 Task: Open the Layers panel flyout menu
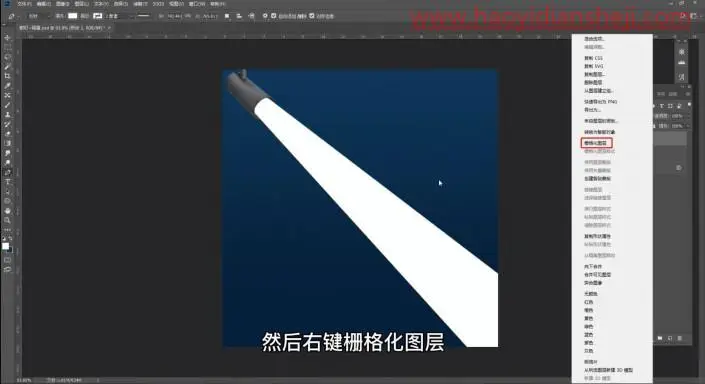688,94
